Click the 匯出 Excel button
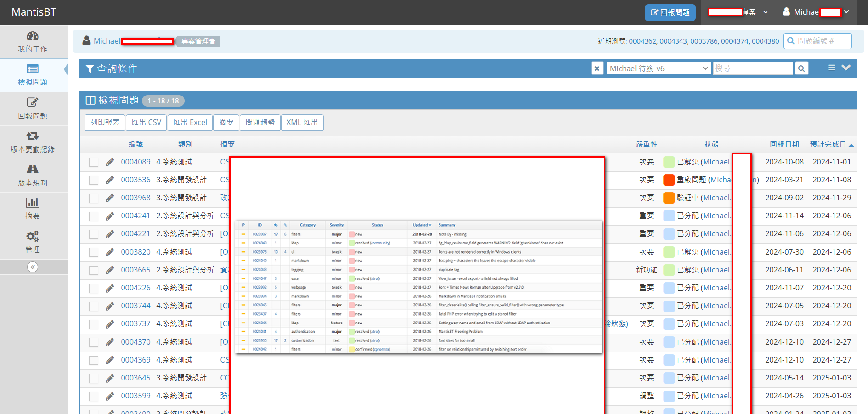The height and width of the screenshot is (414, 868). click(x=190, y=123)
